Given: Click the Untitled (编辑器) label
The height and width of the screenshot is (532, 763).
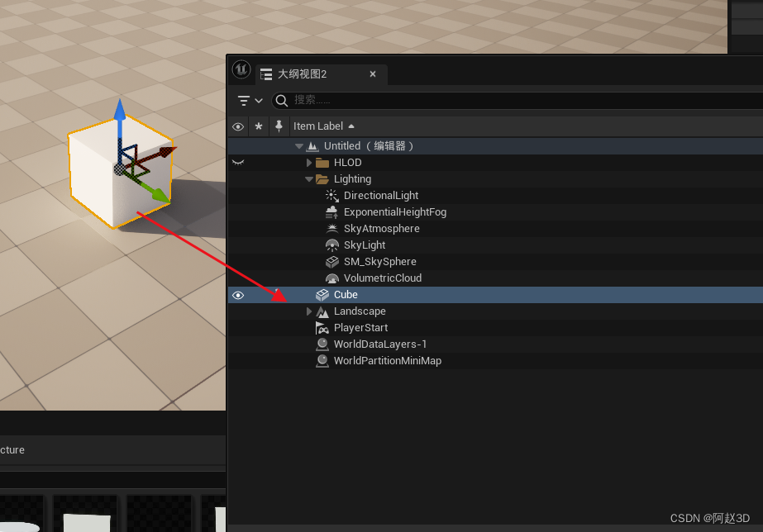Looking at the screenshot, I should [x=369, y=146].
